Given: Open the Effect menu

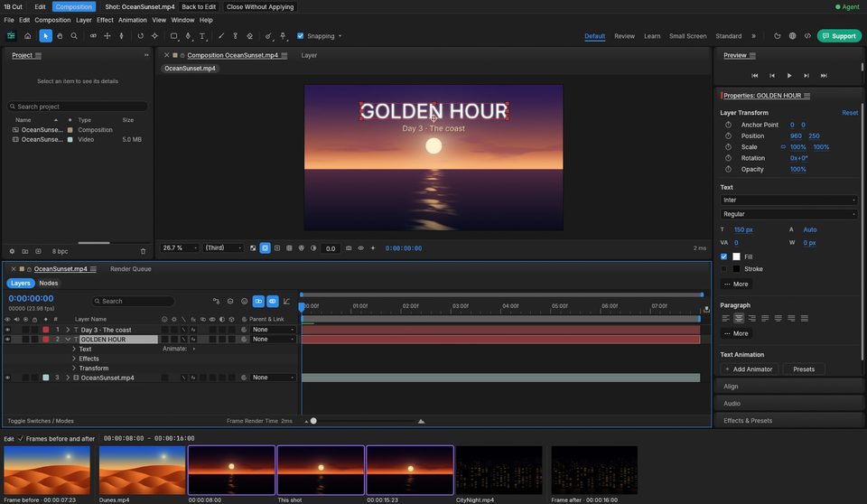Looking at the screenshot, I should point(105,20).
